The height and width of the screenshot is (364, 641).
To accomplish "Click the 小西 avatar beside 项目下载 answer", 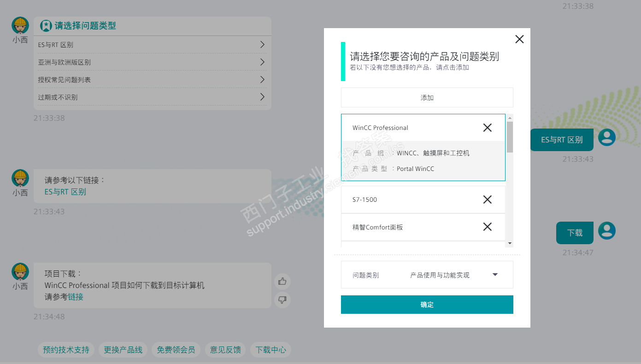I will pos(20,272).
